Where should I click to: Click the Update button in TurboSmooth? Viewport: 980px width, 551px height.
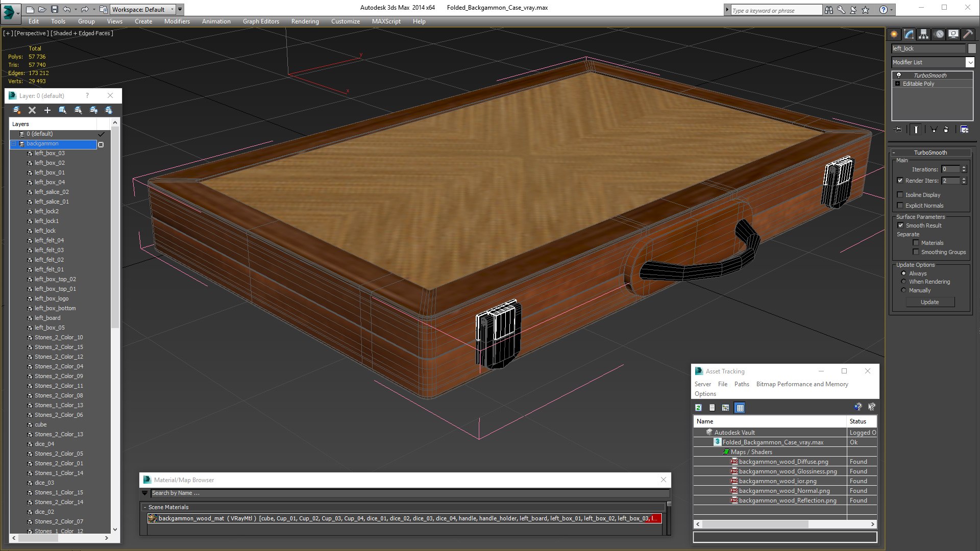coord(929,302)
